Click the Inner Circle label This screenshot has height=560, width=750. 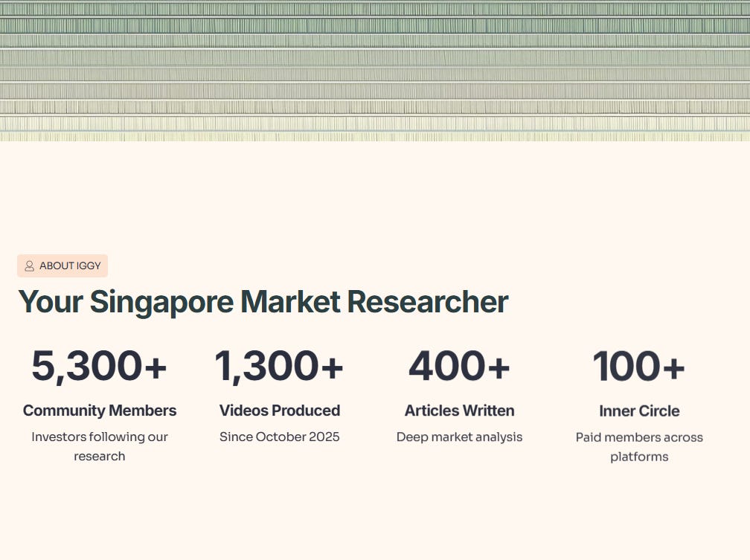coord(639,411)
